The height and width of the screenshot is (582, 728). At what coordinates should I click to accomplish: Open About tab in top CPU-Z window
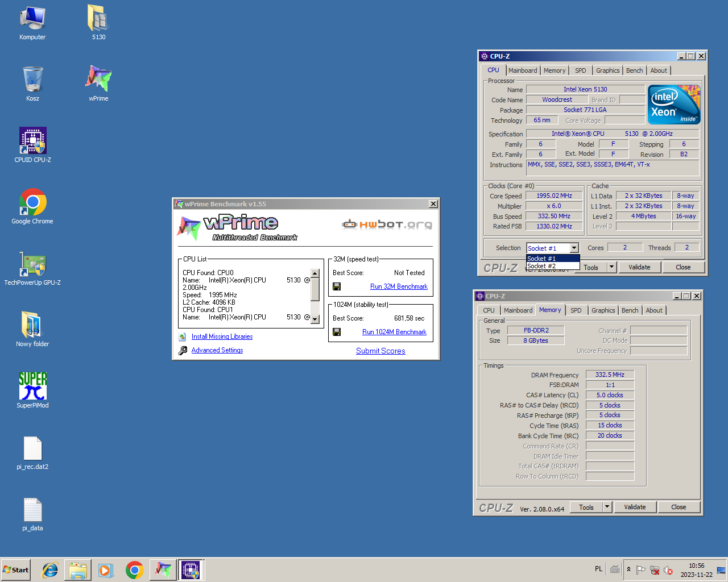point(659,70)
